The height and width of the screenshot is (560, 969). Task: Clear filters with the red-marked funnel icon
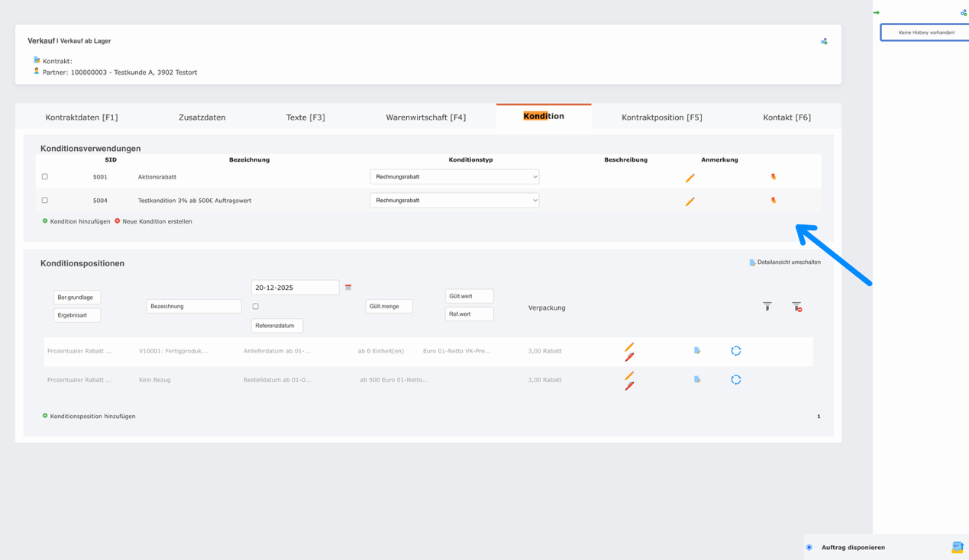pos(796,306)
